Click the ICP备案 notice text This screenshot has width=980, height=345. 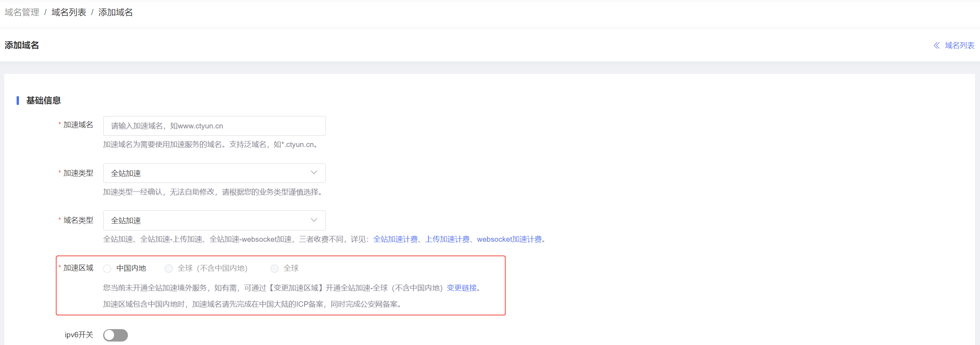coord(254,304)
